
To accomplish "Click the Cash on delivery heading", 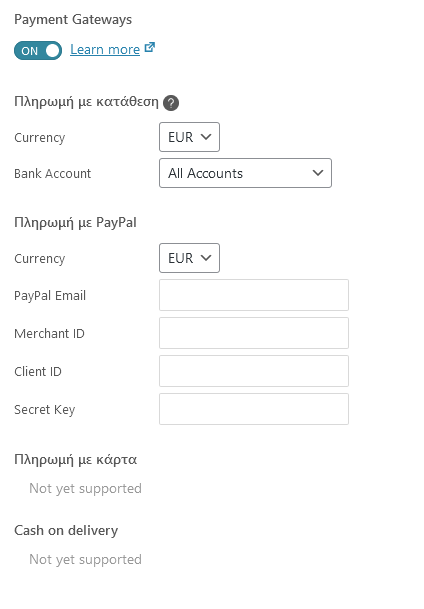I will [66, 531].
